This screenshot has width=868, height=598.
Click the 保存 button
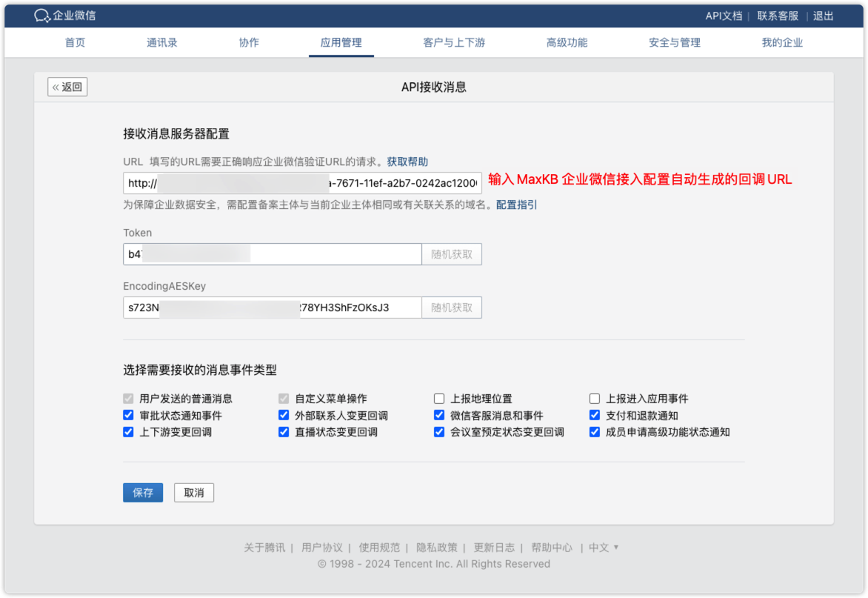[x=142, y=492]
